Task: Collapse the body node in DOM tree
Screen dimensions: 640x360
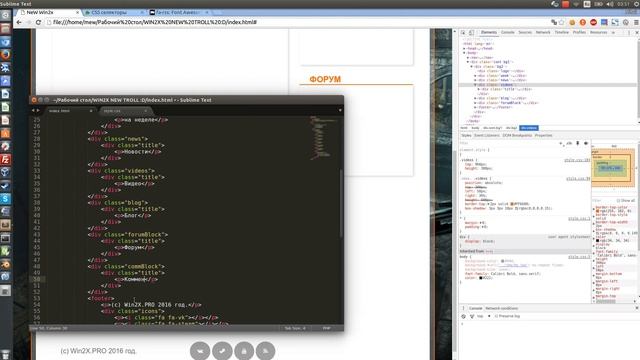Action: pos(464,53)
